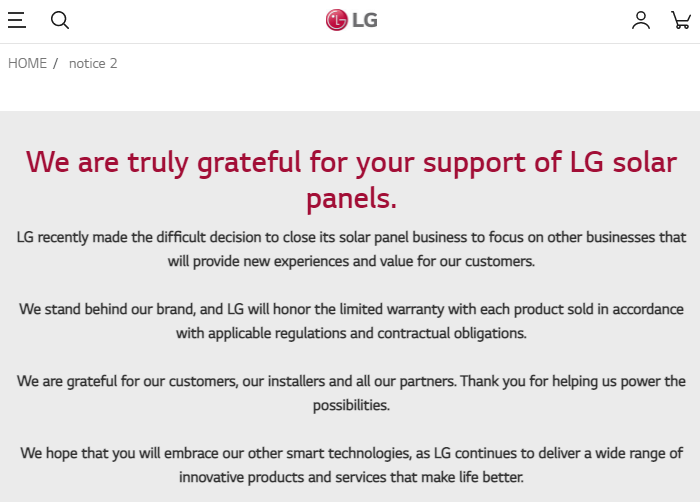The width and height of the screenshot is (700, 502).
Task: Click the "We hope that you will embrace" line
Action: point(351,453)
